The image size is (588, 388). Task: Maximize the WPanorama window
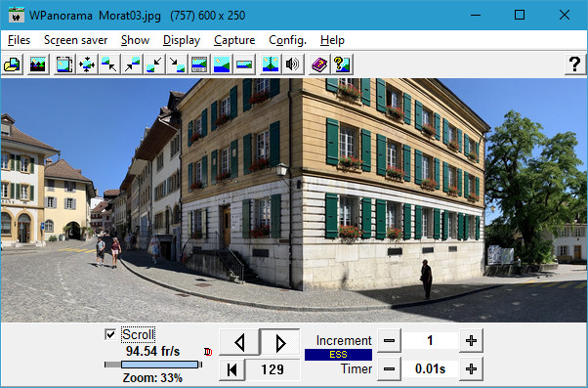pyautogui.click(x=520, y=15)
